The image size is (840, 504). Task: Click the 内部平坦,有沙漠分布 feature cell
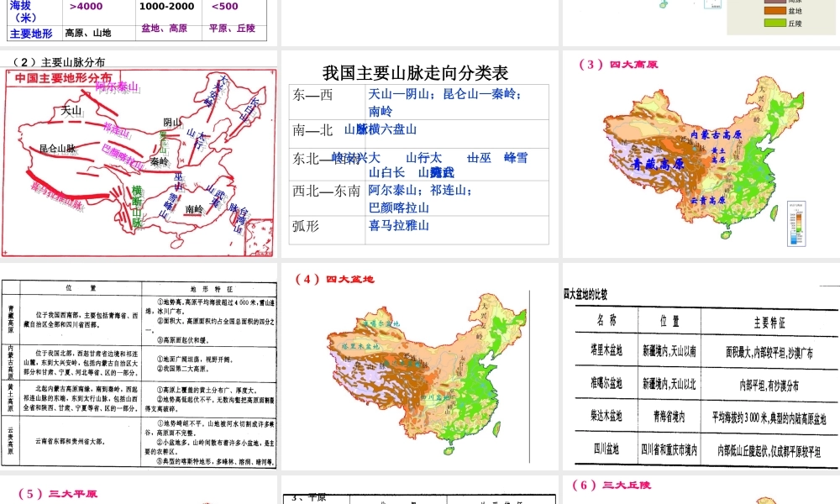769,385
